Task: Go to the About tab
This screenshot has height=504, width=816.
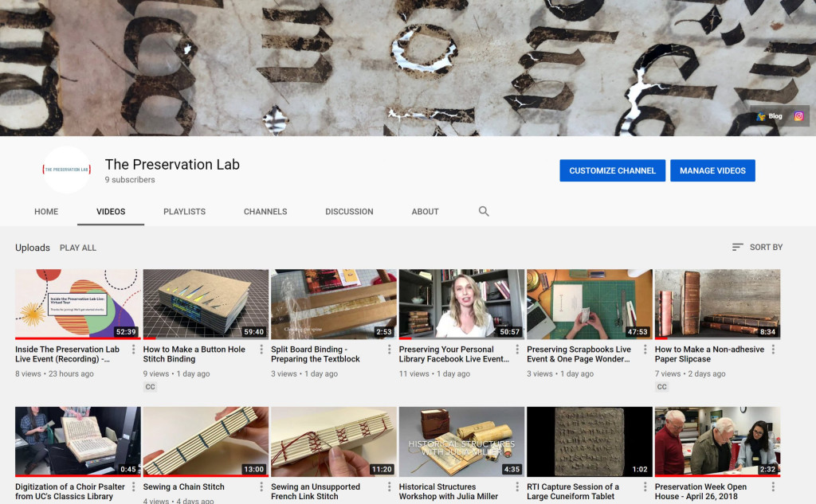Action: (425, 212)
